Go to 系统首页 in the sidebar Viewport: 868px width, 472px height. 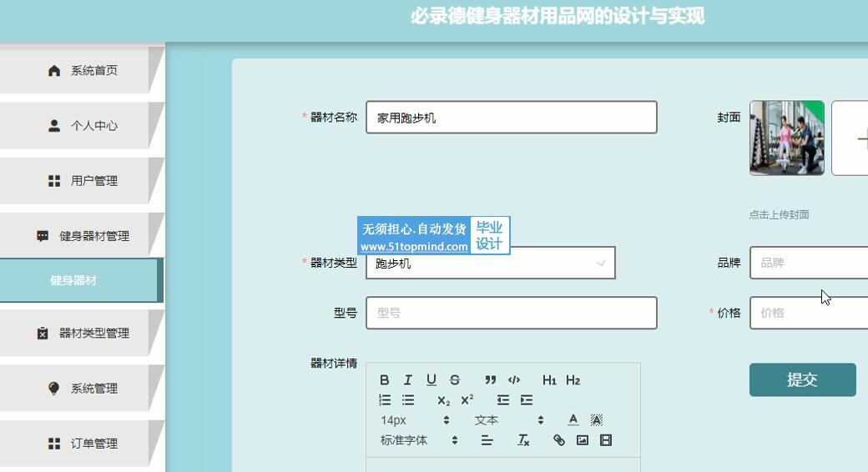[x=82, y=70]
